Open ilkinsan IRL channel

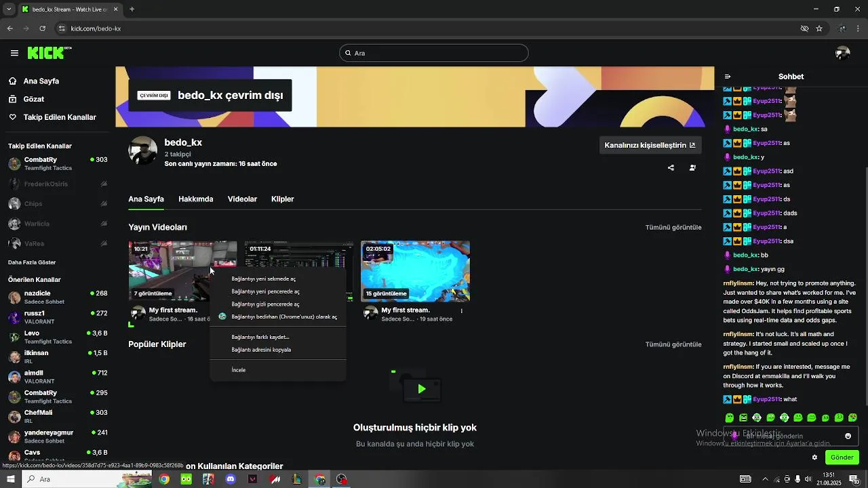click(58, 357)
